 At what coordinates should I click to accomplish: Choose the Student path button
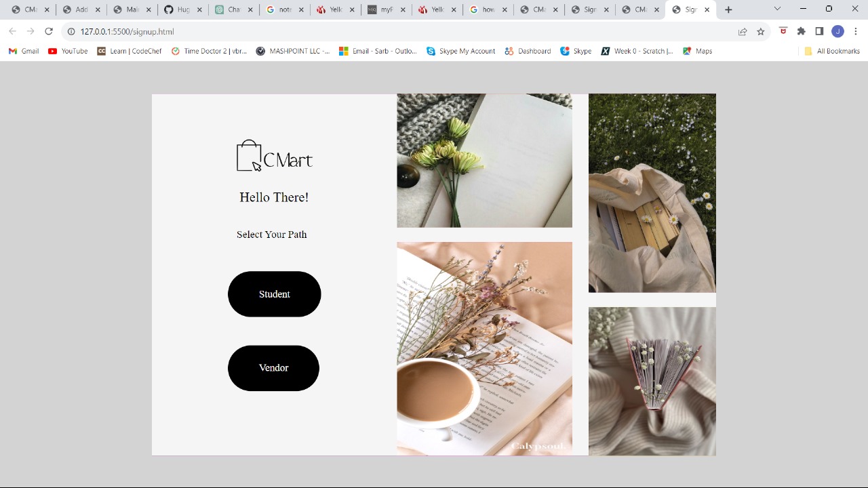[274, 294]
